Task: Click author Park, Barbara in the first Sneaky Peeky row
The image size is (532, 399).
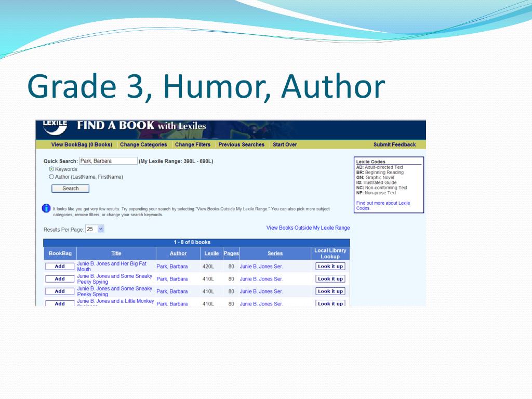Action: [x=172, y=279]
